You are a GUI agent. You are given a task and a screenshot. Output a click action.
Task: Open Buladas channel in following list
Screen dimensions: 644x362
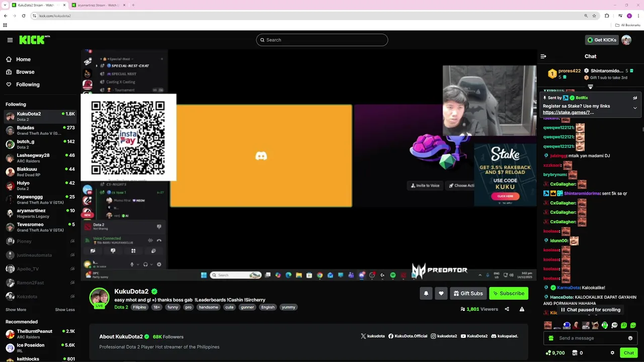(40, 130)
